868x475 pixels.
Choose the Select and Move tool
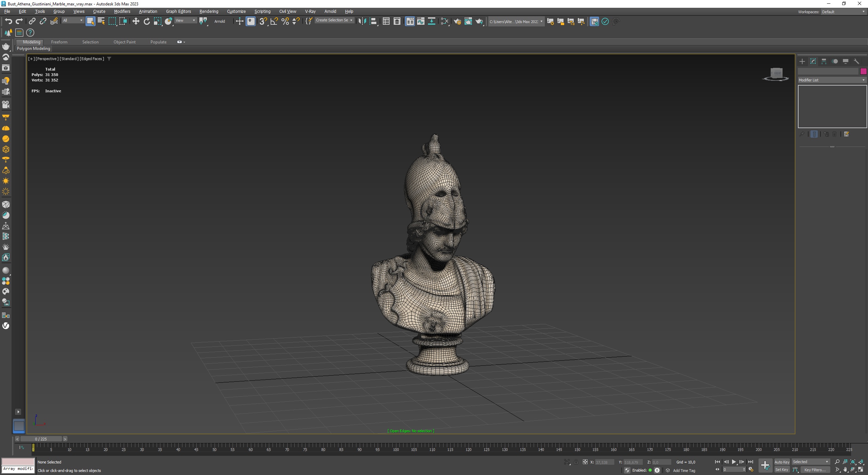coord(136,21)
